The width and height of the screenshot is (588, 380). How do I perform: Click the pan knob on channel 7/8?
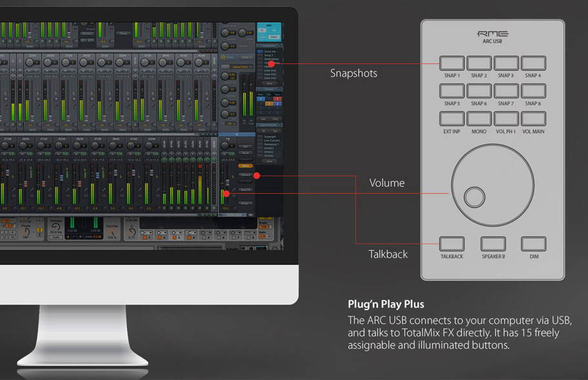224,146
